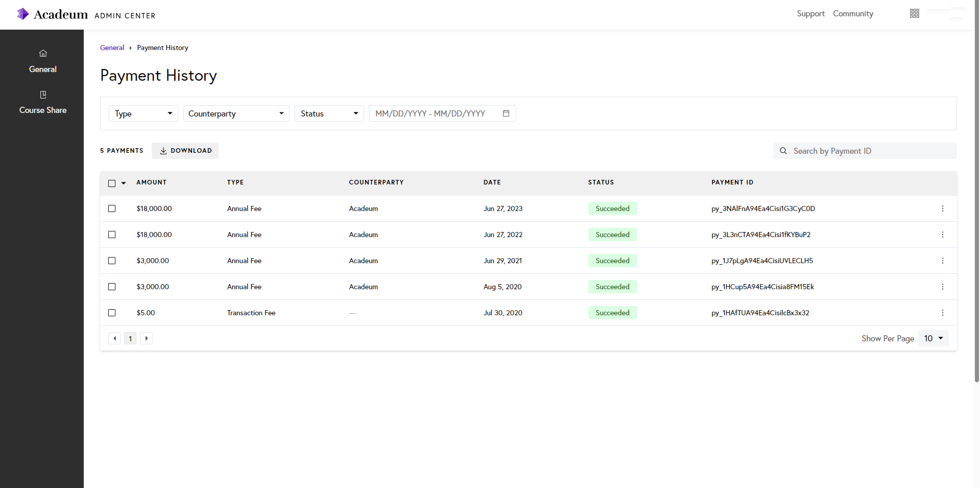
Task: Click the PAYMENT ID column header
Action: (732, 182)
